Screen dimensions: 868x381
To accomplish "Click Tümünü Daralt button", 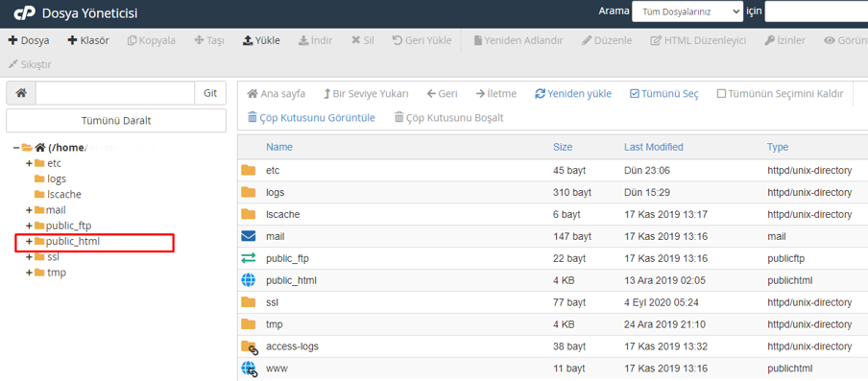I will [116, 121].
